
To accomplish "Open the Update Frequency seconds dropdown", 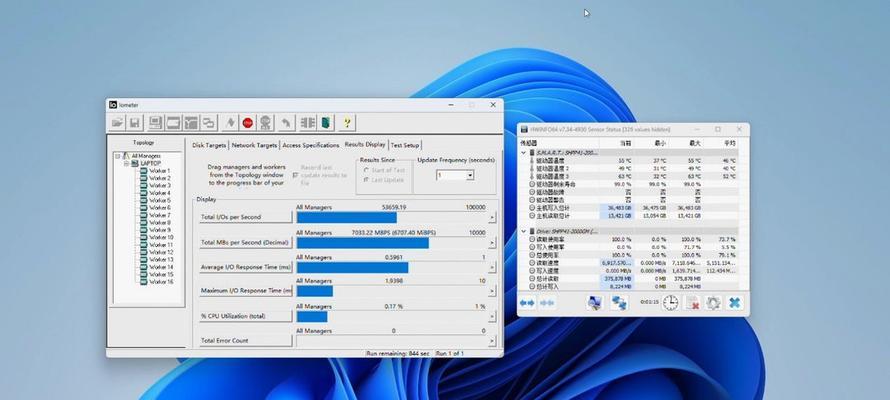I will (x=470, y=176).
